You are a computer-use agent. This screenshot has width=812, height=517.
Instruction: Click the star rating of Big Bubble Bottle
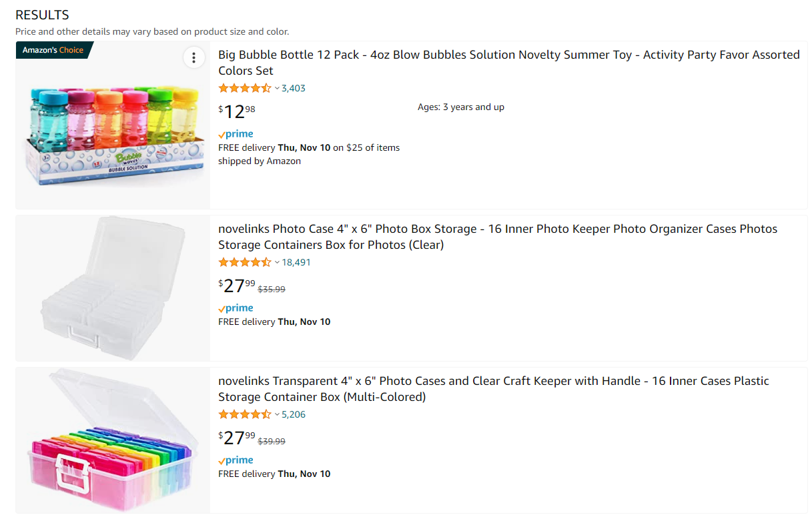click(x=245, y=88)
